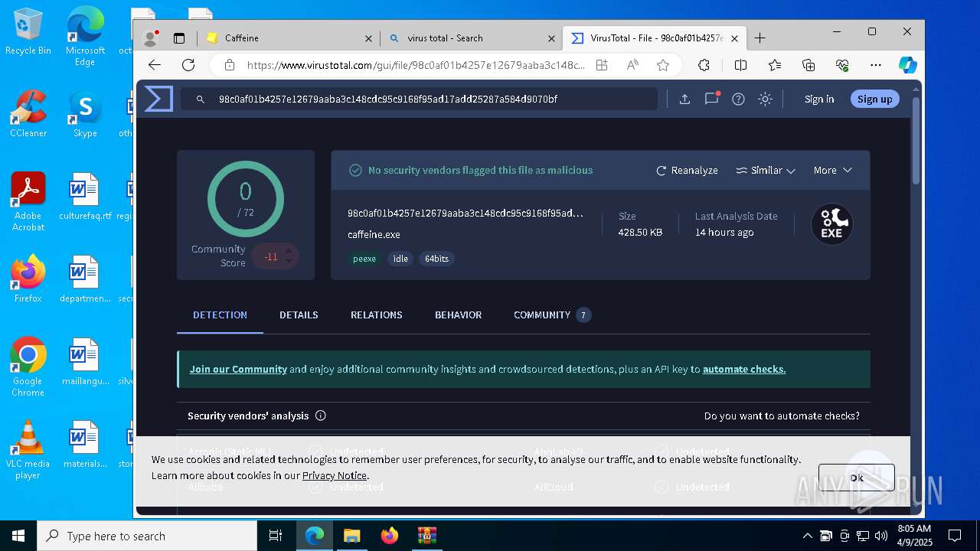Viewport: 980px width, 551px height.
Task: Toggle split screen icon
Action: pos(740,65)
